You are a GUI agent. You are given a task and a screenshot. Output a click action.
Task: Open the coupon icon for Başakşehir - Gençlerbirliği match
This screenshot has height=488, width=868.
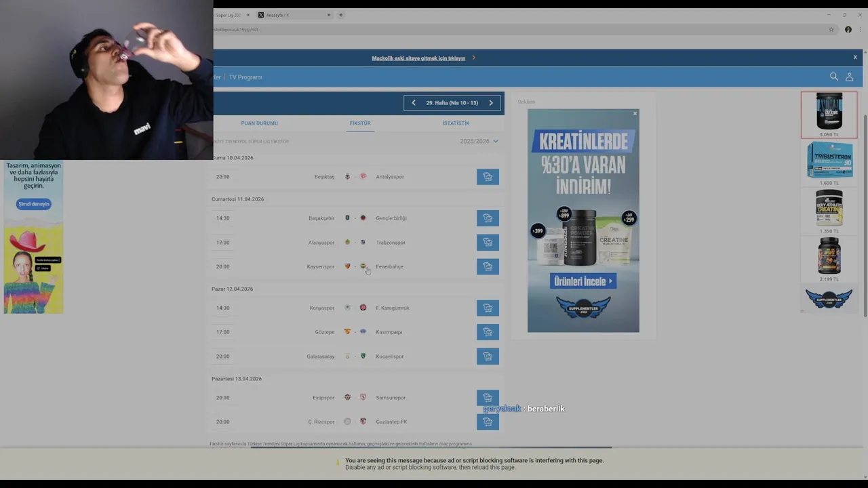(x=488, y=218)
